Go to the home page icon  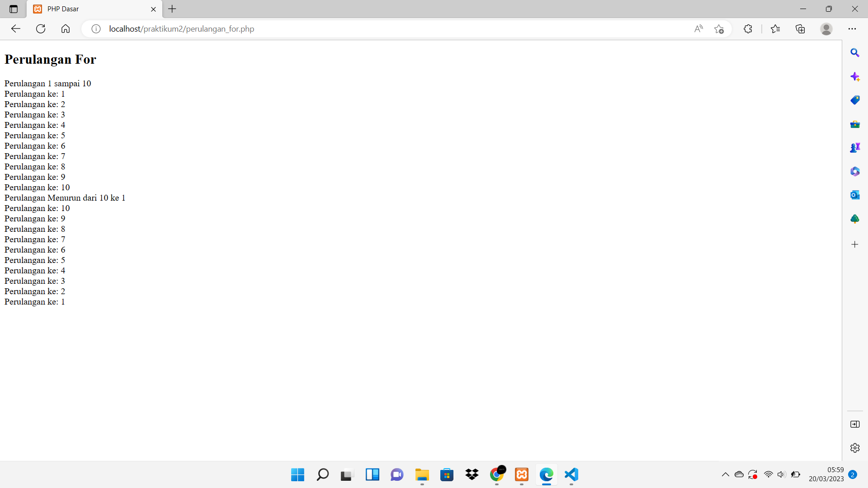point(66,29)
